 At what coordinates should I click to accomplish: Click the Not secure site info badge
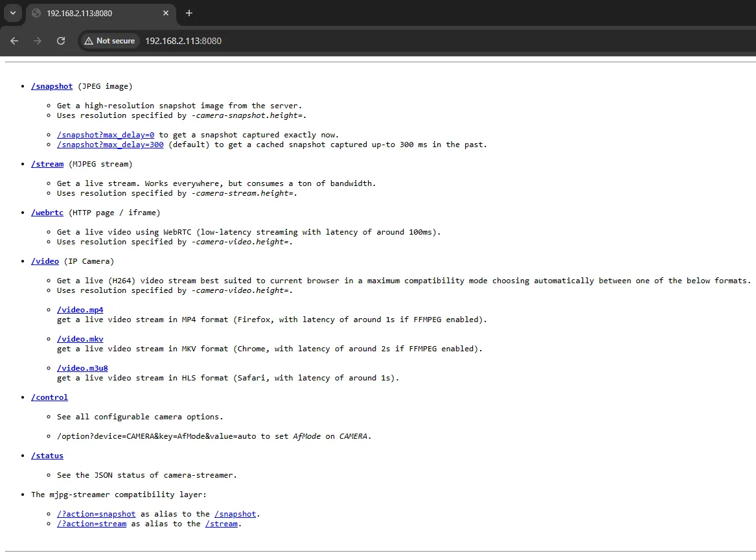pos(109,41)
